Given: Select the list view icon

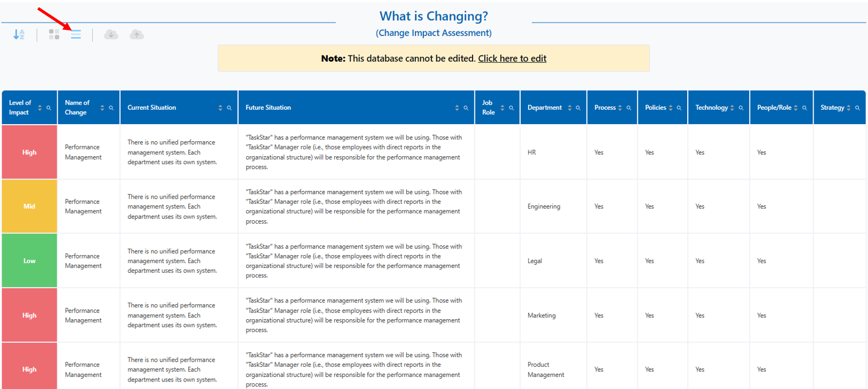Looking at the screenshot, I should [76, 34].
